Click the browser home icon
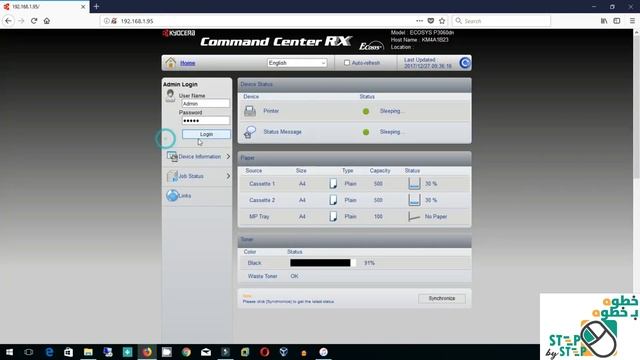640x360 pixels. (47, 21)
